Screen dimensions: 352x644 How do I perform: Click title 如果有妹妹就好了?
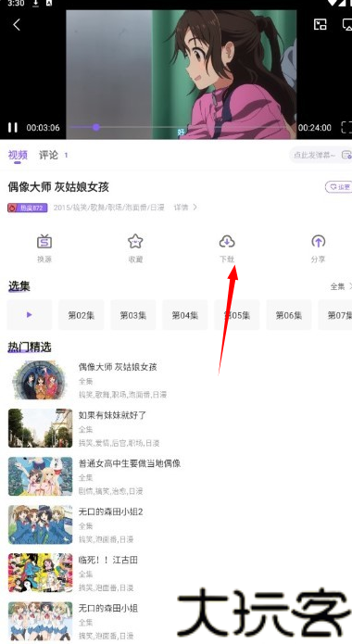112,415
